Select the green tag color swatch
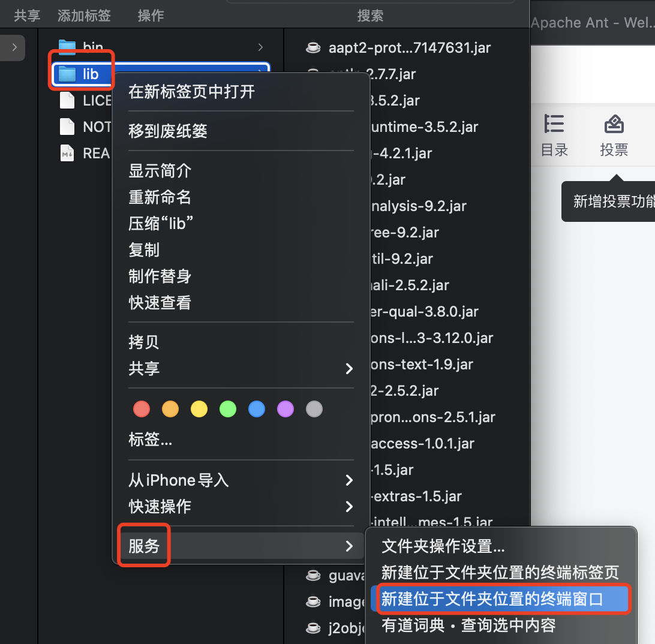The height and width of the screenshot is (644, 655). pos(227,408)
